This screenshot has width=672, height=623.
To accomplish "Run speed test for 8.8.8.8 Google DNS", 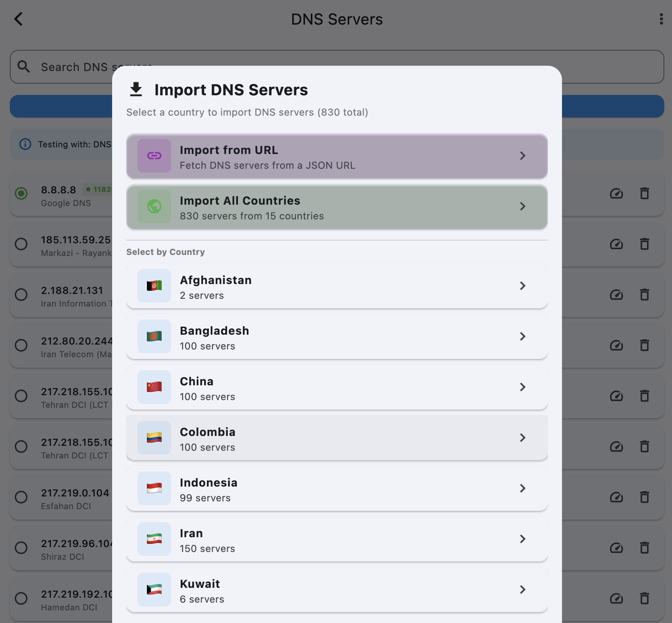I will [x=616, y=193].
